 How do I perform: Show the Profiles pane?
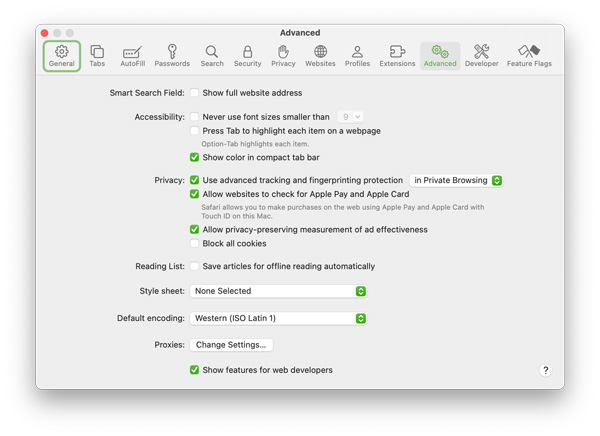[357, 56]
